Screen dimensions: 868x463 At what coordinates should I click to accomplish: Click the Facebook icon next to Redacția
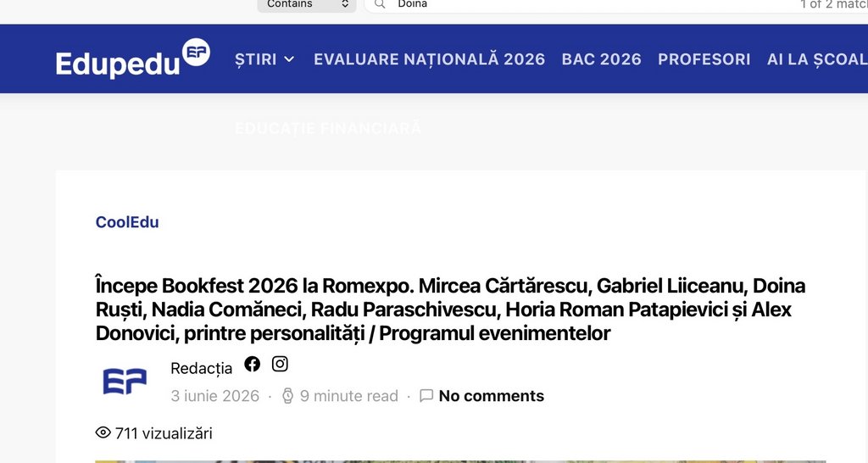253,364
